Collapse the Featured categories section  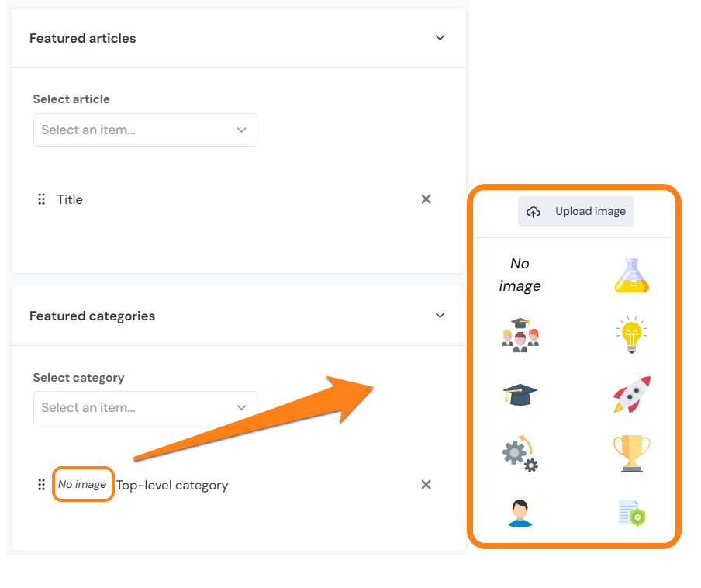point(440,315)
